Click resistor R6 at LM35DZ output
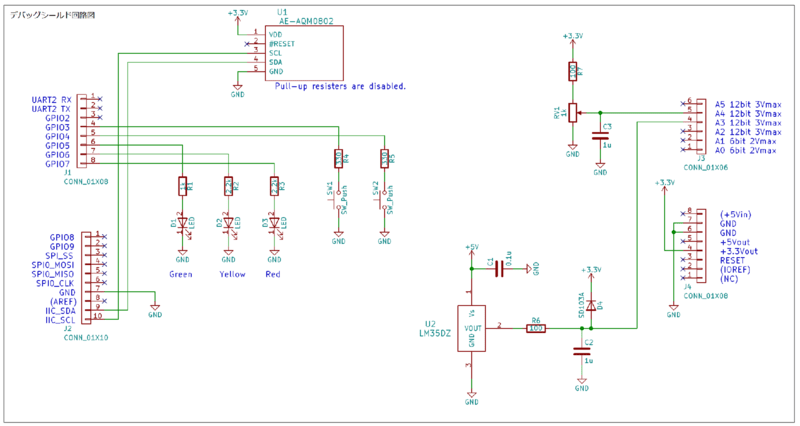The width and height of the screenshot is (800, 426). 536,327
